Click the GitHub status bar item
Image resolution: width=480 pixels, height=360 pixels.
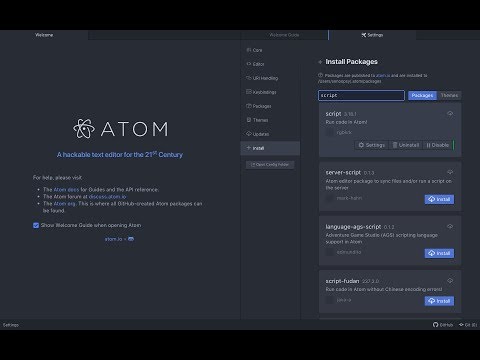443,325
